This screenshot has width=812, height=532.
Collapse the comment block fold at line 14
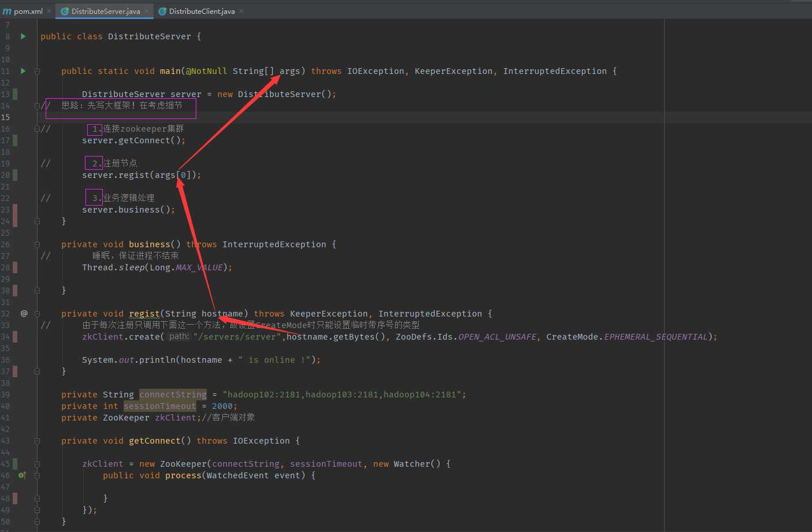tap(37, 106)
